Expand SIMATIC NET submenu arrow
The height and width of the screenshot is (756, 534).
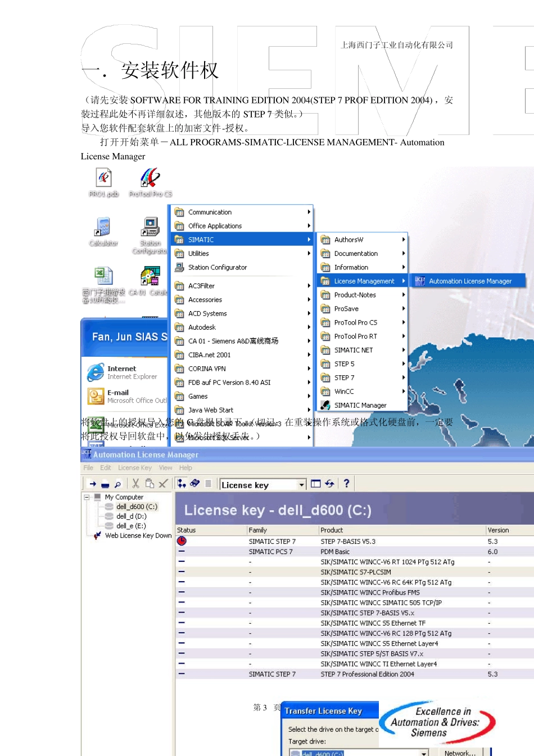click(x=404, y=350)
